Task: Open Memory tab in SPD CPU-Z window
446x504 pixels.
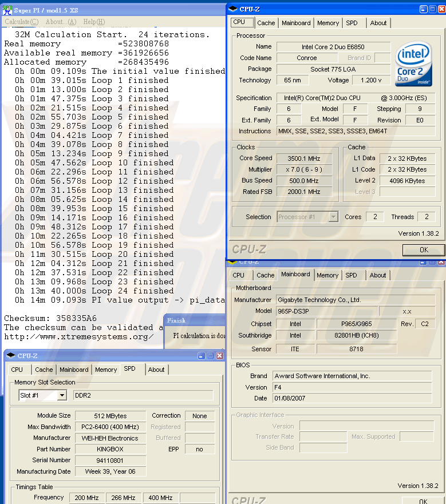Action: coord(106,370)
